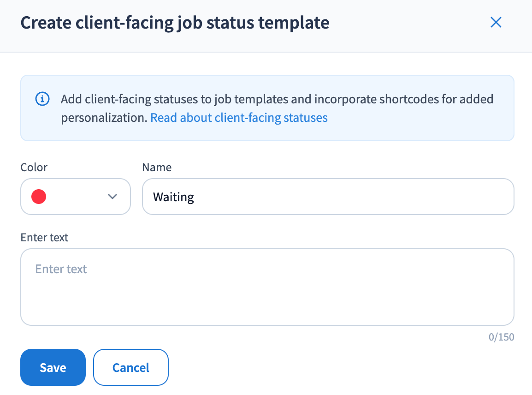
Task: Focus the Name input field
Action: (327, 197)
